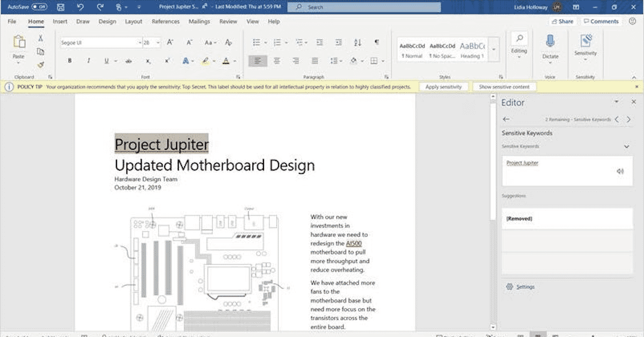Click the Show sensitive content button
The image size is (644, 337).
504,86
